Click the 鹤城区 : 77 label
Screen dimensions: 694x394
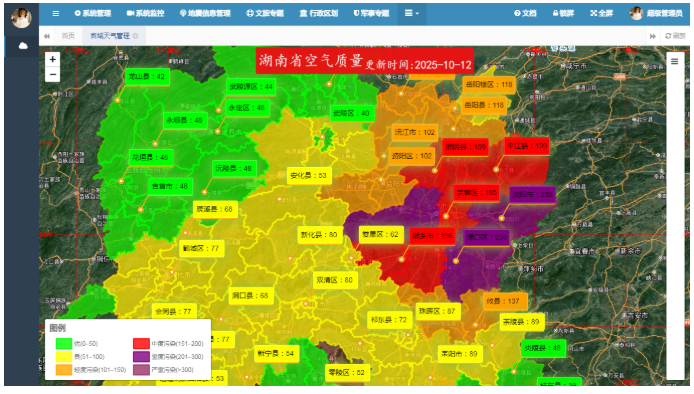(x=201, y=248)
